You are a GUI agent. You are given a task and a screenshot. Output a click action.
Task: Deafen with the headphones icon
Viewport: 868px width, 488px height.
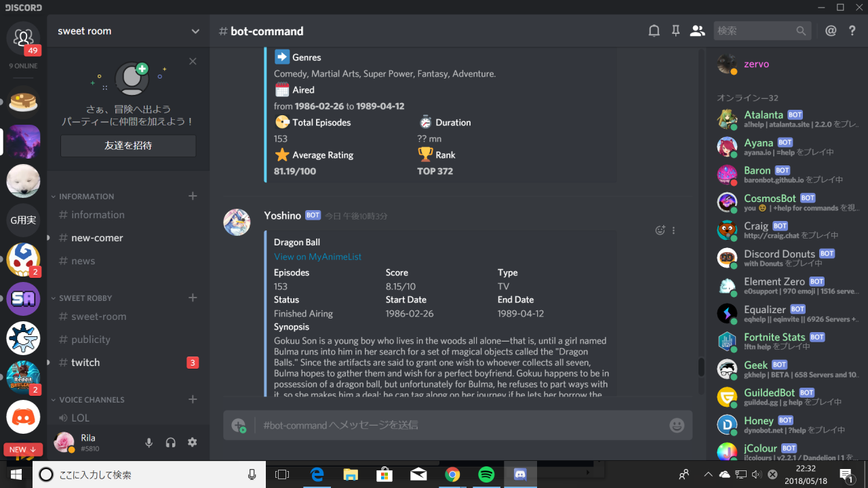click(171, 443)
